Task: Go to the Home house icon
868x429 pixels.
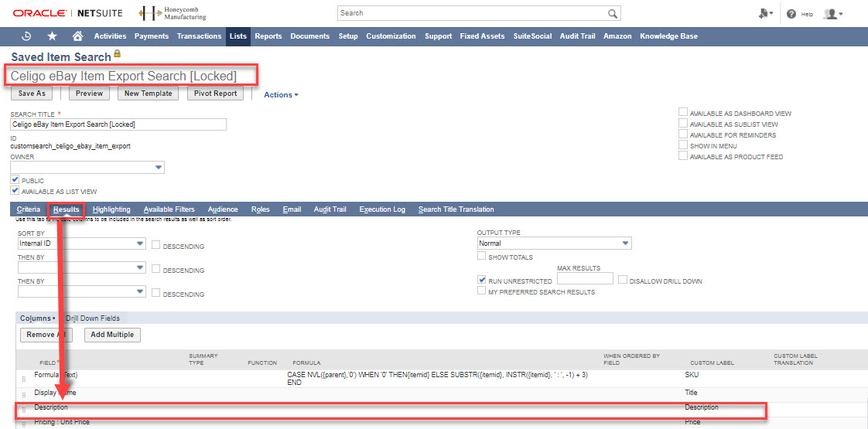Action: 78,36
